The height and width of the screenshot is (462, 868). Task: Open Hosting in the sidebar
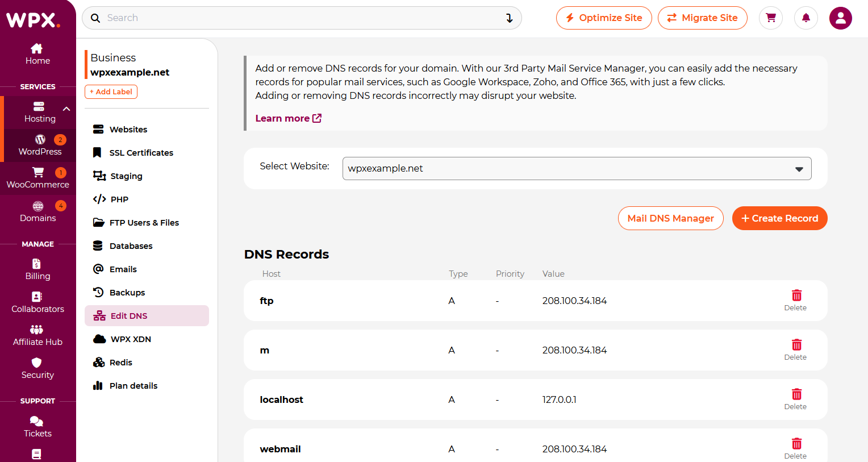pyautogui.click(x=40, y=112)
